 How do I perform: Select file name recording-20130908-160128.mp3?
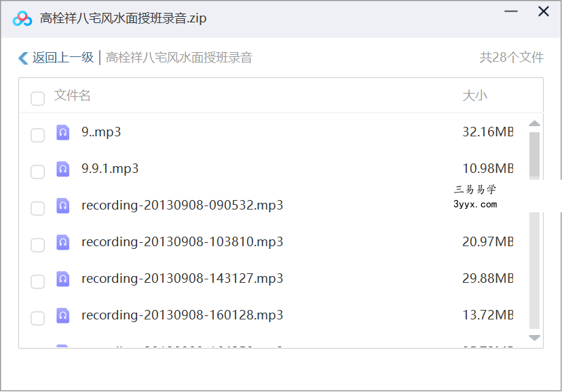click(x=182, y=315)
